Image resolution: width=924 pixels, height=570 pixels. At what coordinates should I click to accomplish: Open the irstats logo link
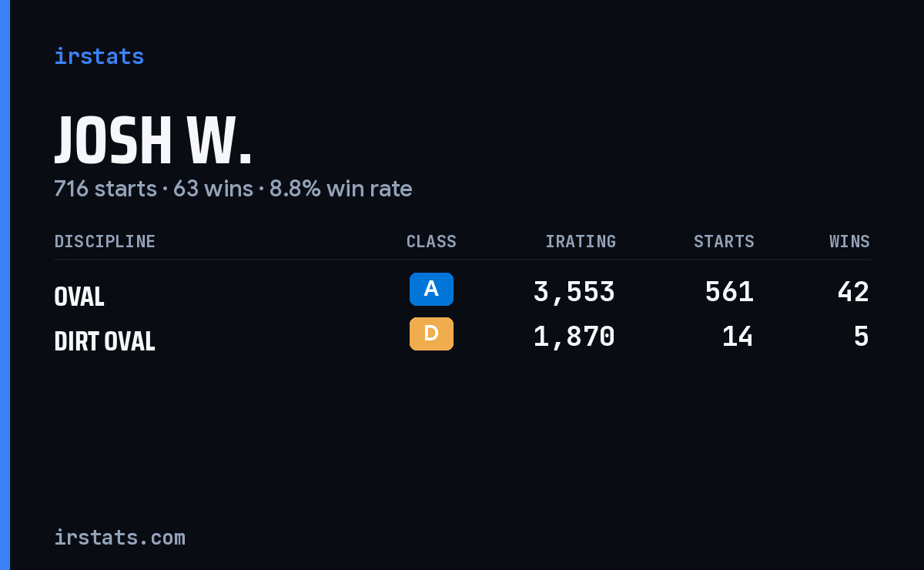[99, 56]
